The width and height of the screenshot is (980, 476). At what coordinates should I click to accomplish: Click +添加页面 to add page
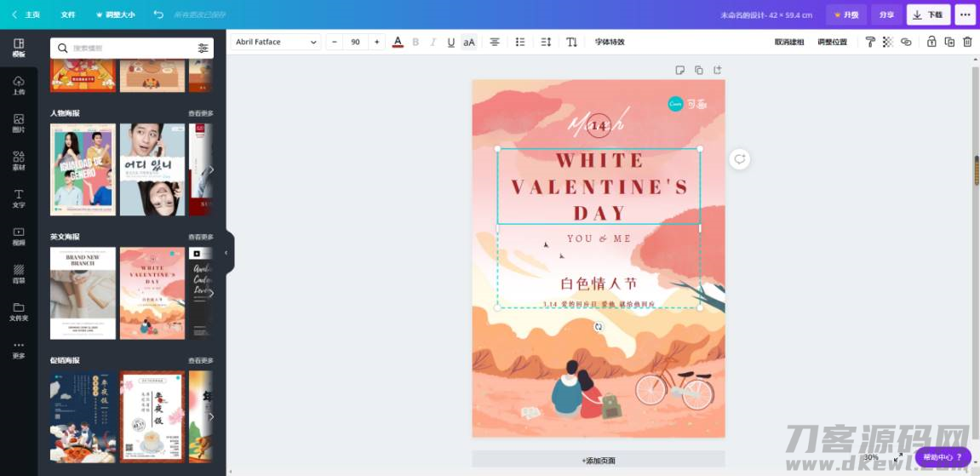pyautogui.click(x=598, y=460)
